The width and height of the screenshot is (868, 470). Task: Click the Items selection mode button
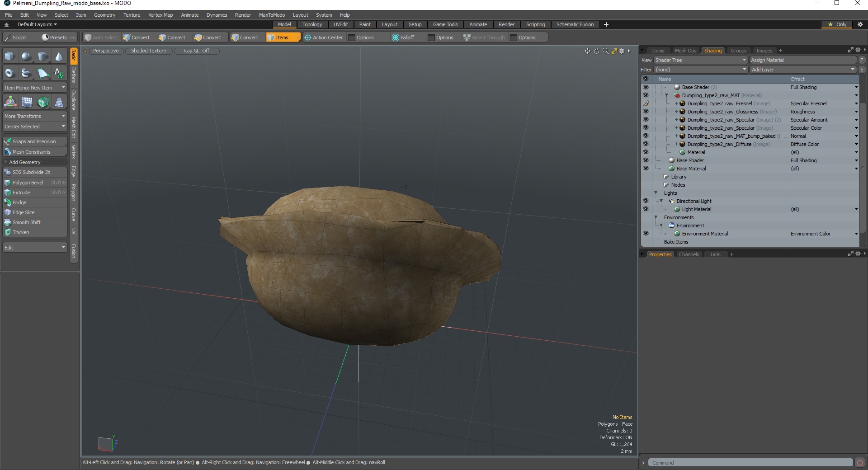283,38
